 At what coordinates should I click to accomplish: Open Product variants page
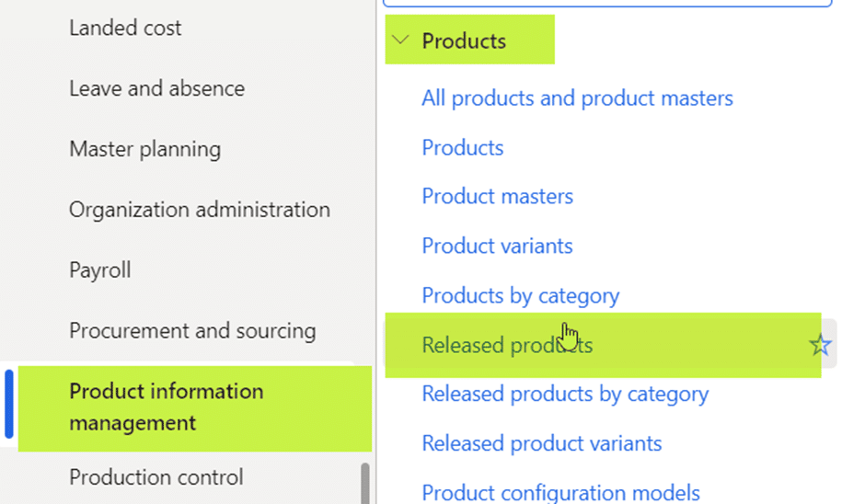click(x=497, y=246)
